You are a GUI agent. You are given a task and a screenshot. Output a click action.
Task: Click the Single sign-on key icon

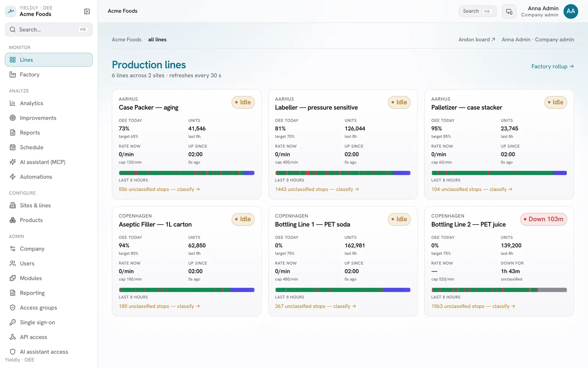(x=12, y=322)
